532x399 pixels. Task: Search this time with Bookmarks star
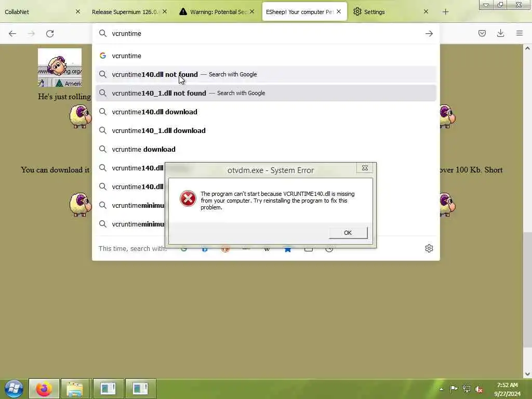tap(288, 250)
